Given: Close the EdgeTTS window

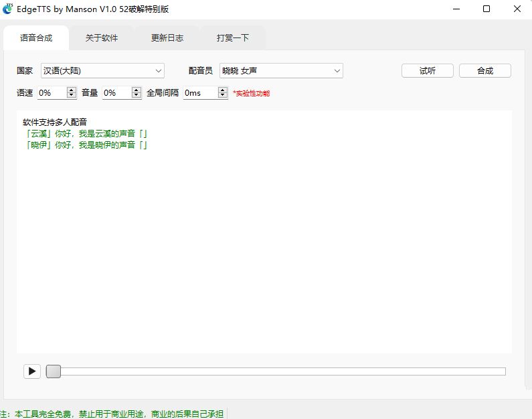Looking at the screenshot, I should tap(517, 9).
